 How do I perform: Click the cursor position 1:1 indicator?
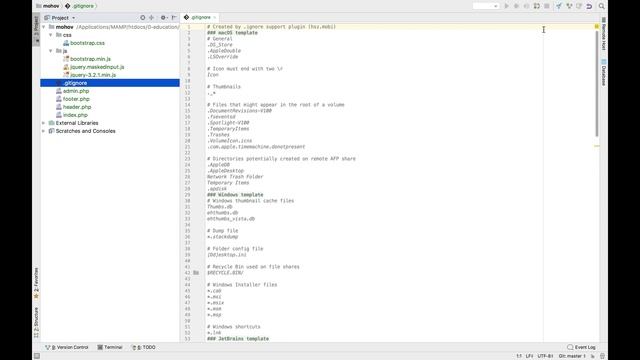(x=519, y=356)
